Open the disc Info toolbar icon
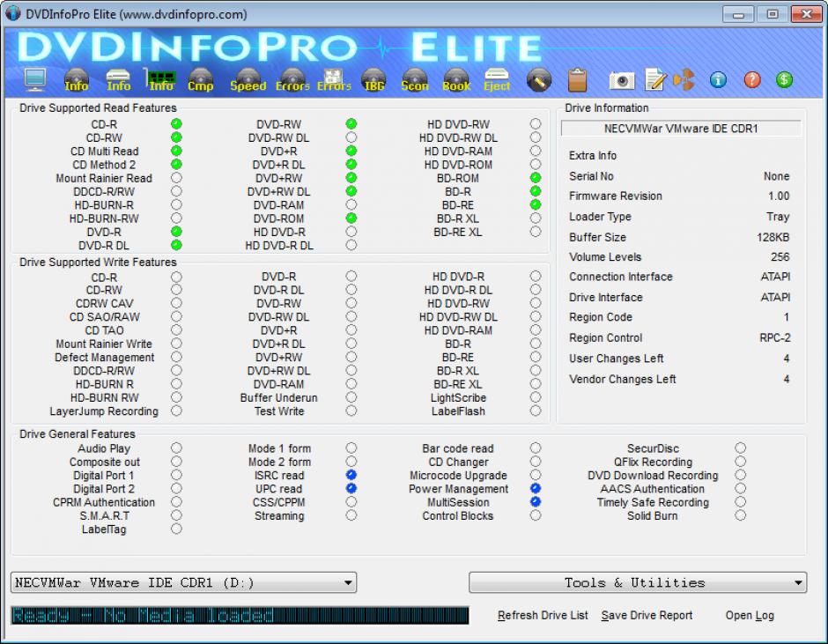828x644 pixels. coord(77,80)
